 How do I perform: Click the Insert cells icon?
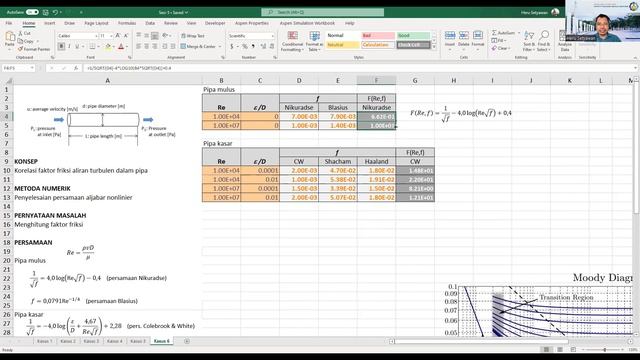[x=450, y=36]
